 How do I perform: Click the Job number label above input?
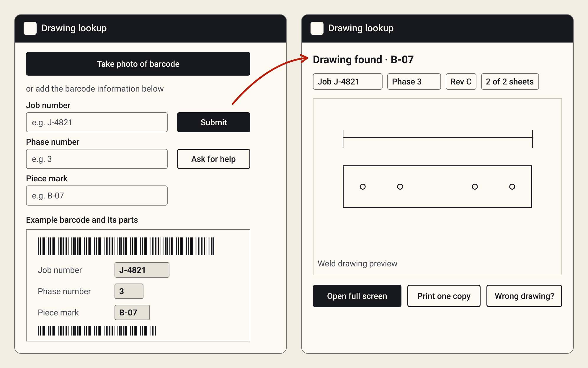(x=48, y=105)
